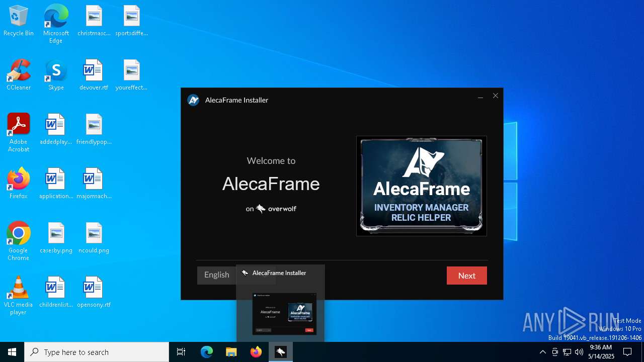This screenshot has height=362, width=644.
Task: Select the Firefox desktop shortcut
Action: click(x=19, y=184)
